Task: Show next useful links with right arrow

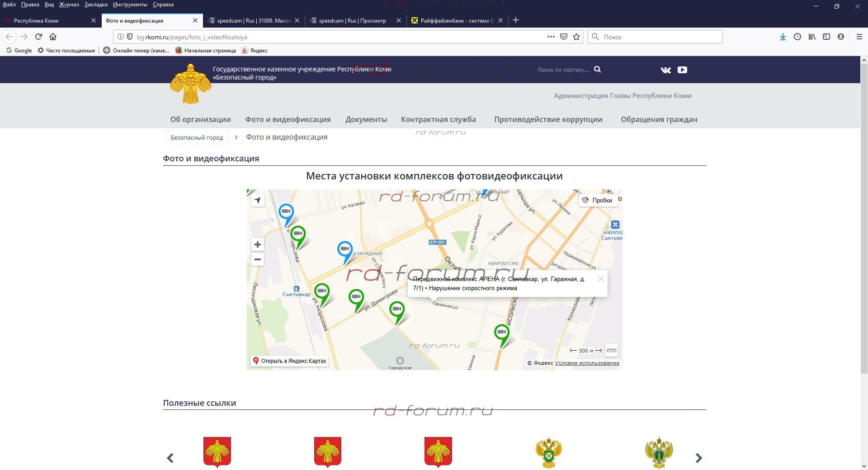Action: coord(698,458)
